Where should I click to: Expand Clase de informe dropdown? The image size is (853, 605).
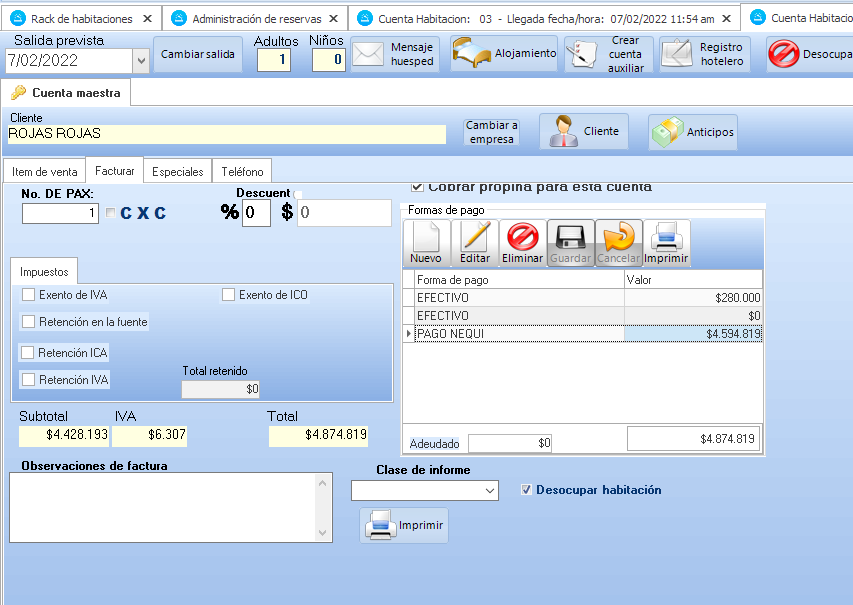[x=489, y=490]
